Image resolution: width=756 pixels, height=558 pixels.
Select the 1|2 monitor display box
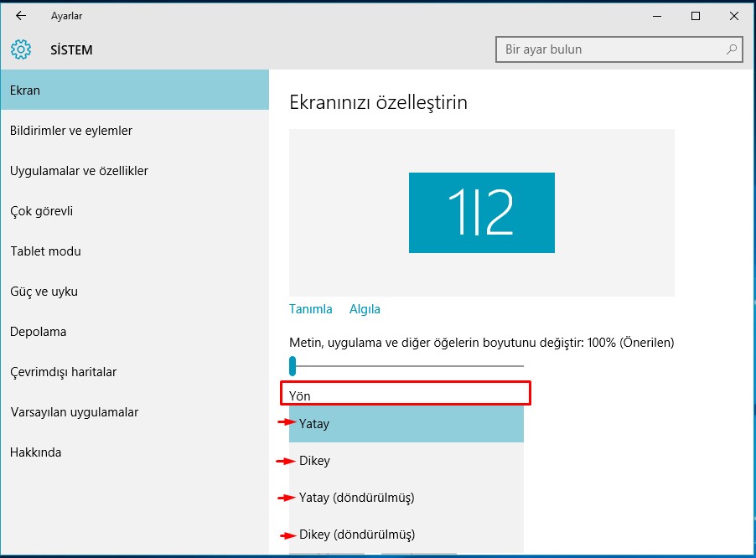(x=481, y=213)
